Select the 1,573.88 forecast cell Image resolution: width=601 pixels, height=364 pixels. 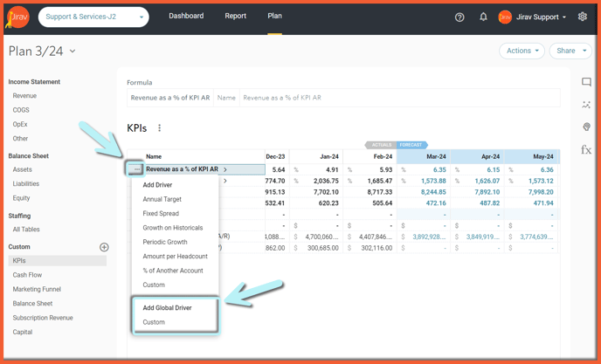(424, 181)
